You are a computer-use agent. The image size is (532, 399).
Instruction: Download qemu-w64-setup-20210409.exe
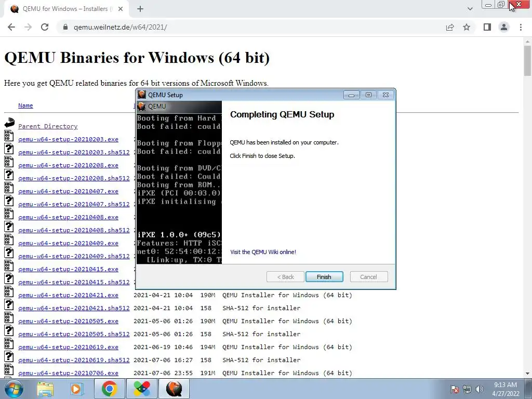[68, 243]
